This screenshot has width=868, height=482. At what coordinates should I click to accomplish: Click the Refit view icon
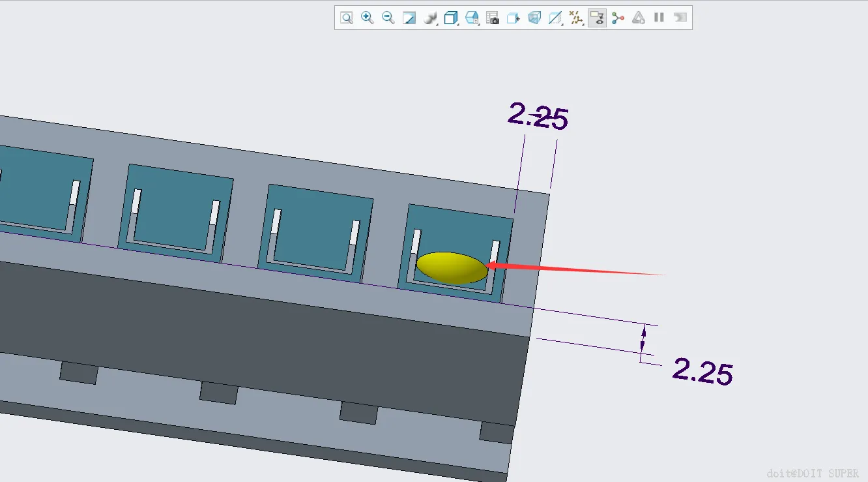pyautogui.click(x=347, y=18)
